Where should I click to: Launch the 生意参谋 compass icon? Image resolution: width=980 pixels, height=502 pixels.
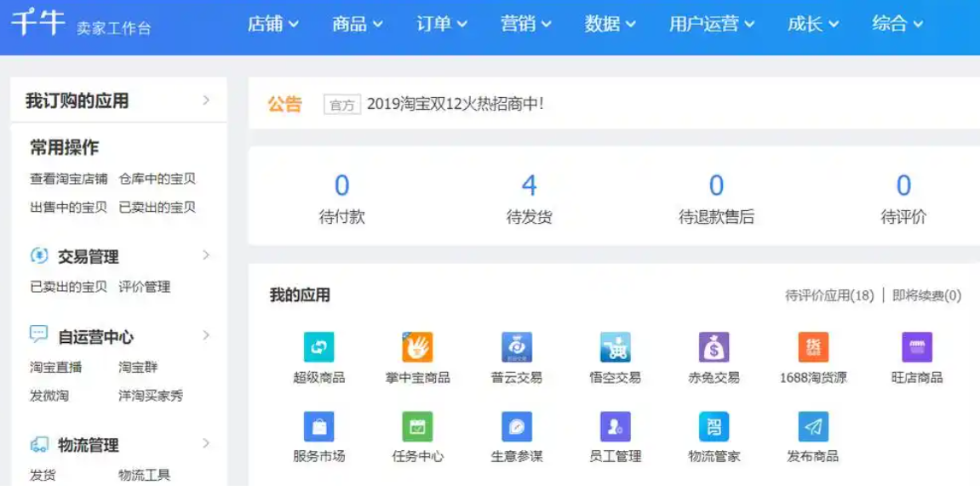click(x=516, y=427)
